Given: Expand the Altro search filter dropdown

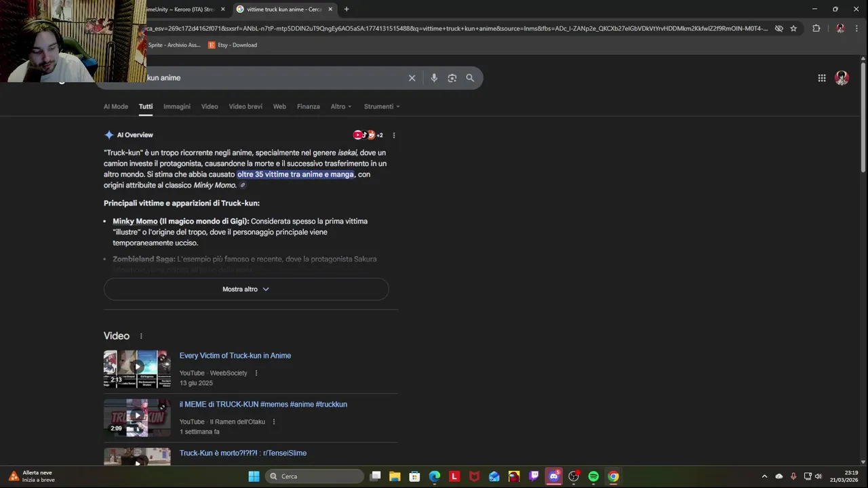Looking at the screenshot, I should click(x=341, y=106).
